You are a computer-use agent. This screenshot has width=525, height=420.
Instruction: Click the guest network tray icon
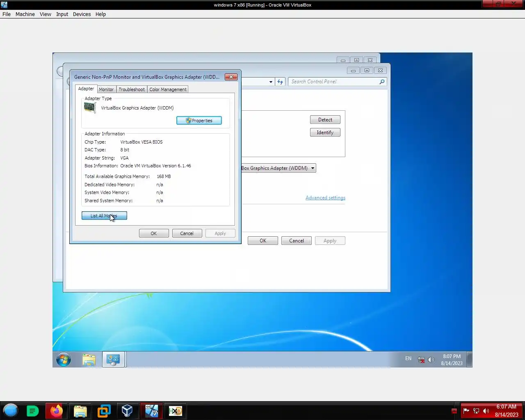click(421, 360)
